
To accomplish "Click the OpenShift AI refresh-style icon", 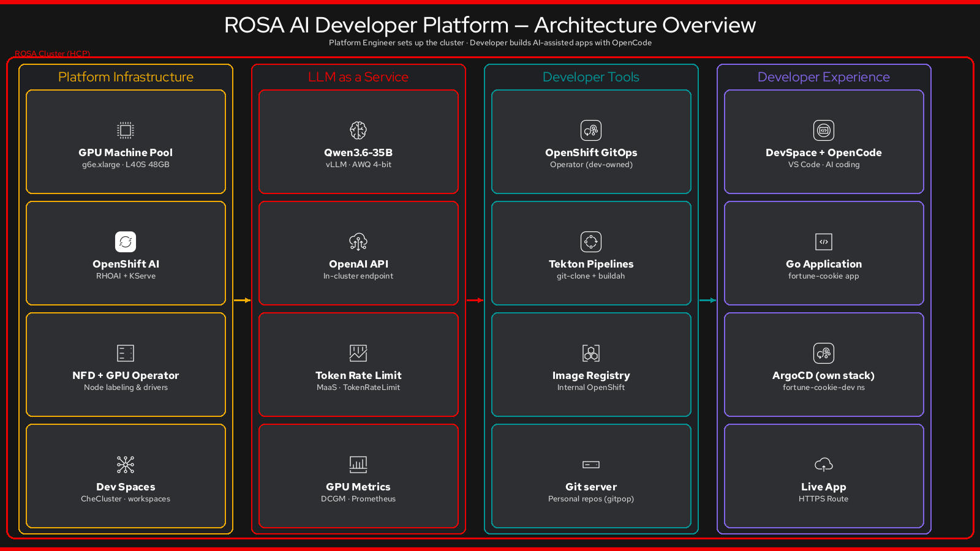I will [x=126, y=242].
